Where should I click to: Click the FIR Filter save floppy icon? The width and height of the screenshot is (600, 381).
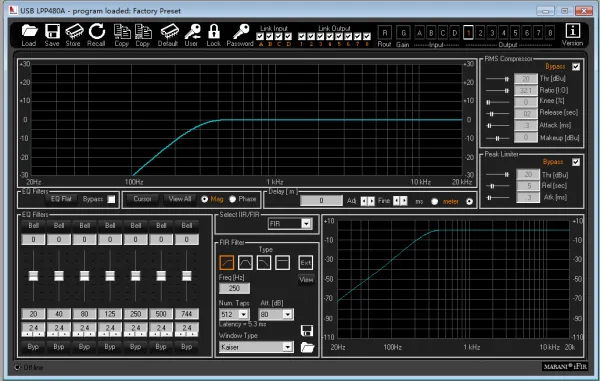click(x=307, y=331)
